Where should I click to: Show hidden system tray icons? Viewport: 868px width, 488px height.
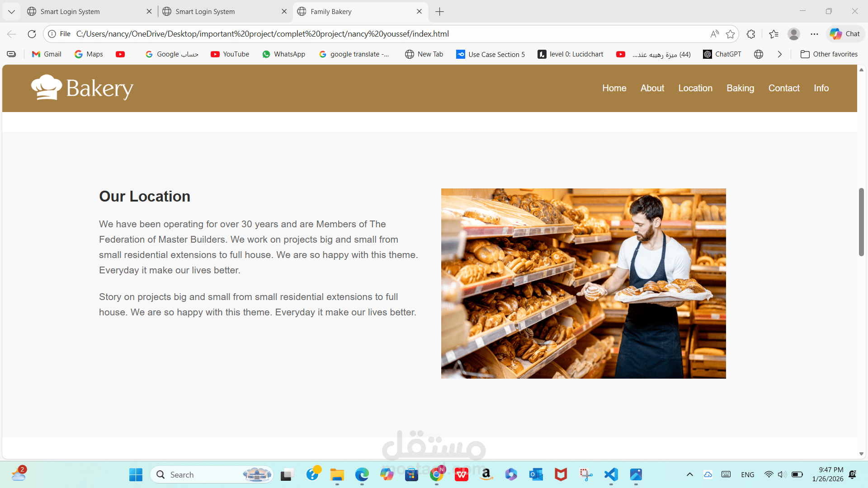[x=689, y=474]
